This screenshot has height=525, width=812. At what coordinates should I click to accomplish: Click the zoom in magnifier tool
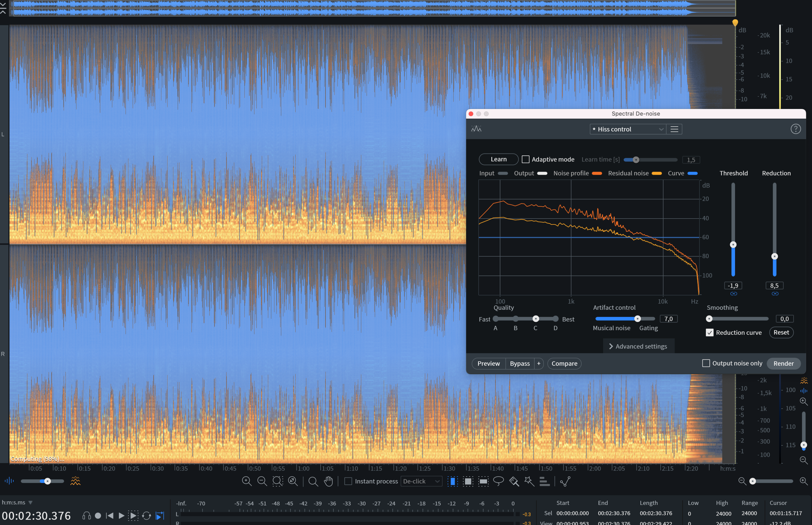247,481
